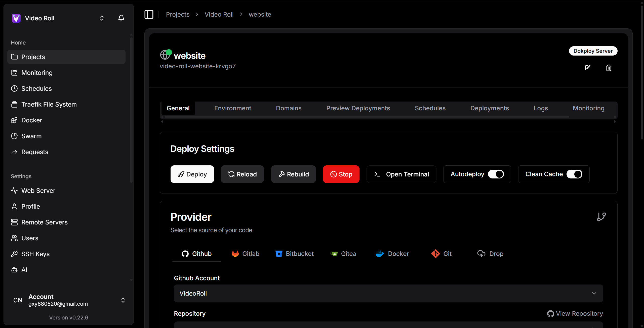Click the Rebuild button
644x328 pixels.
point(294,174)
